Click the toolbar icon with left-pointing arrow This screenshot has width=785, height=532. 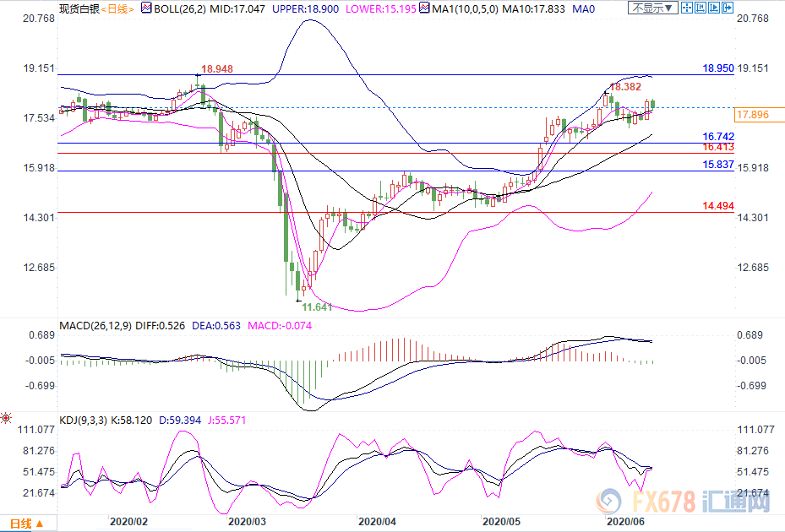click(701, 8)
